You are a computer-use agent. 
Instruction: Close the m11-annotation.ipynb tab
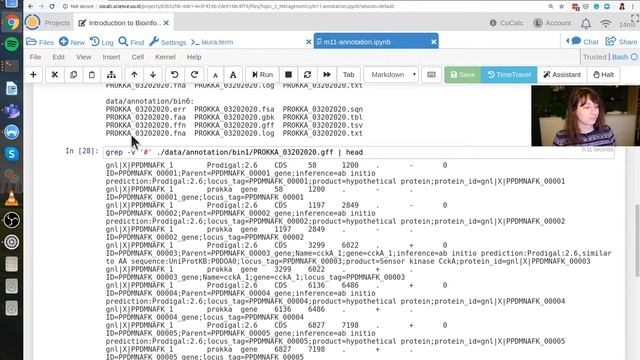(434, 42)
